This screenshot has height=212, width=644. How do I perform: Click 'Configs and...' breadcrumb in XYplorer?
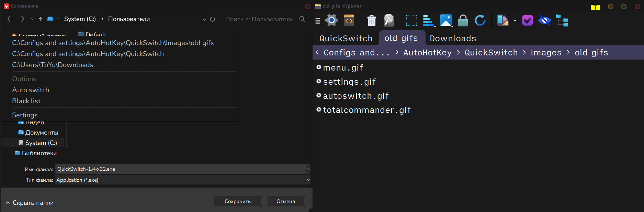pyautogui.click(x=357, y=53)
